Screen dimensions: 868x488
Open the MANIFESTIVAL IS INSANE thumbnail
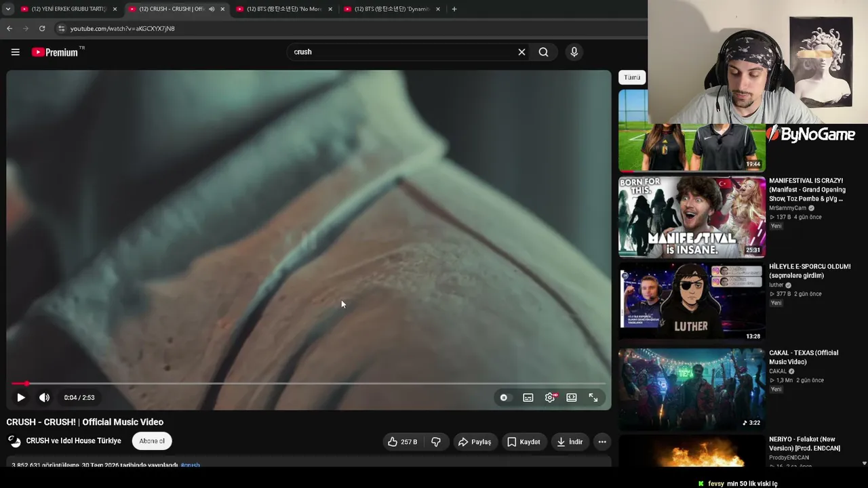point(692,217)
